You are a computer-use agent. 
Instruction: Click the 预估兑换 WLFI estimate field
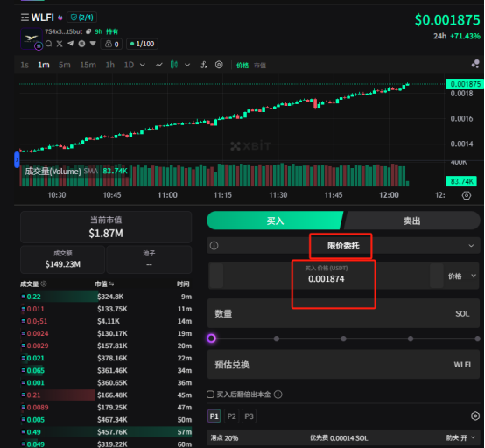pos(343,365)
